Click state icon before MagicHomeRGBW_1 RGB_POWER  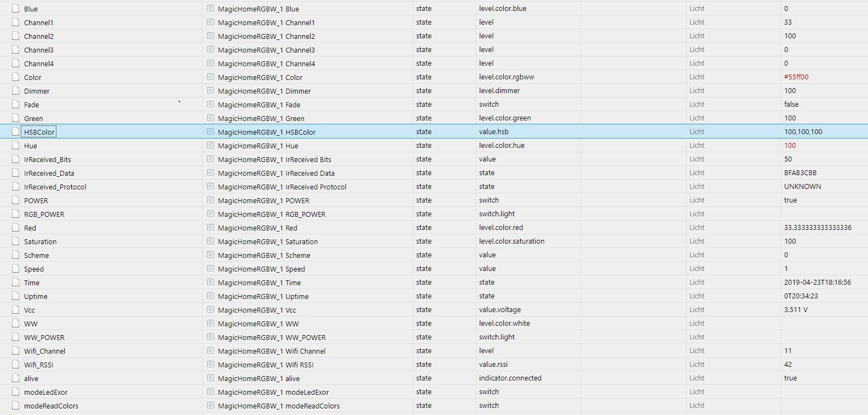[x=210, y=214]
